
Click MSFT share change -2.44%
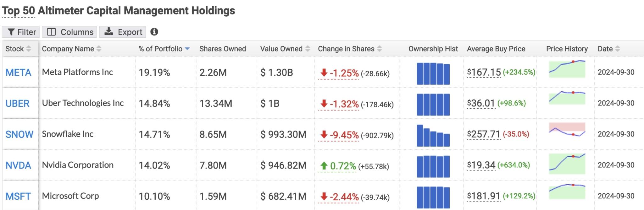(x=339, y=197)
